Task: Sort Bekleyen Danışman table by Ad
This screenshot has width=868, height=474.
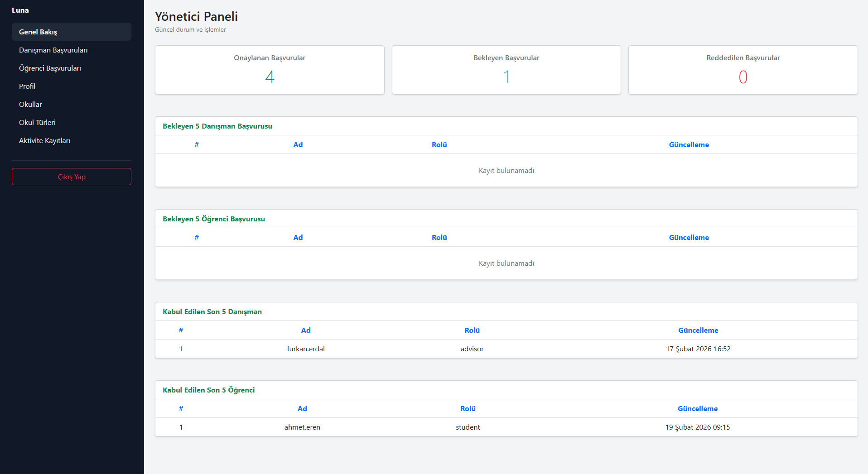Action: (x=298, y=144)
